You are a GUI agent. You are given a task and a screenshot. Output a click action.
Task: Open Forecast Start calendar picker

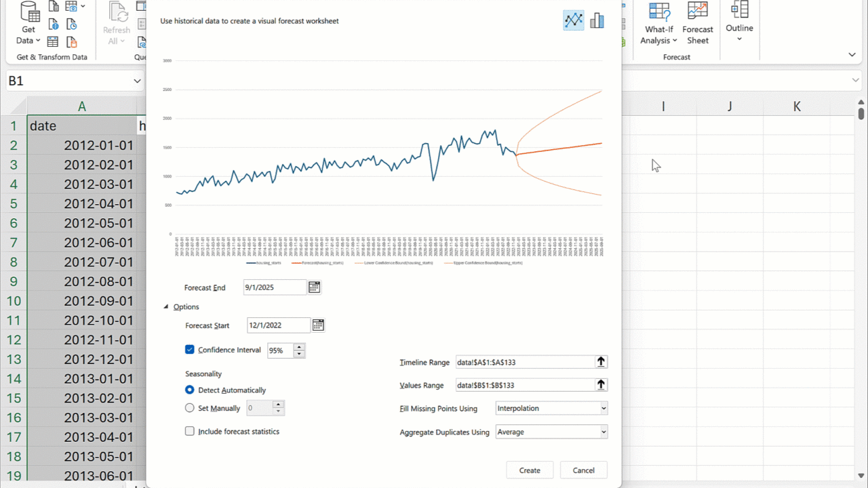(318, 325)
